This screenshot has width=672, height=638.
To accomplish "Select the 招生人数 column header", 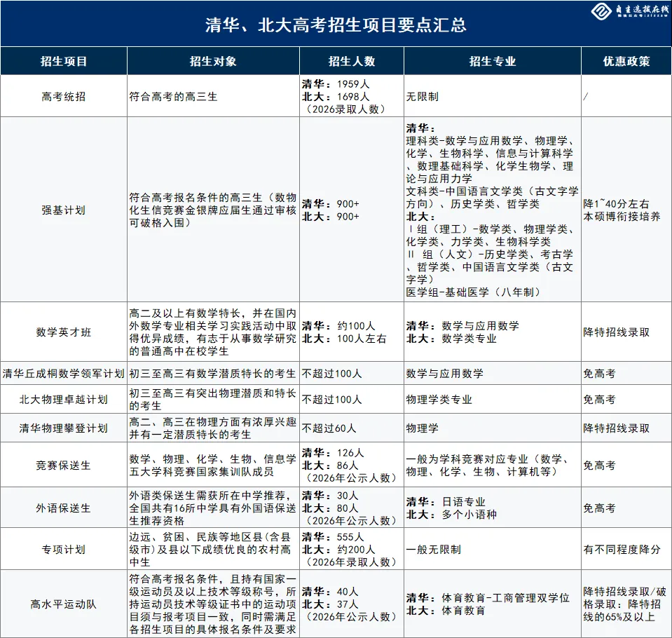I will click(x=352, y=61).
